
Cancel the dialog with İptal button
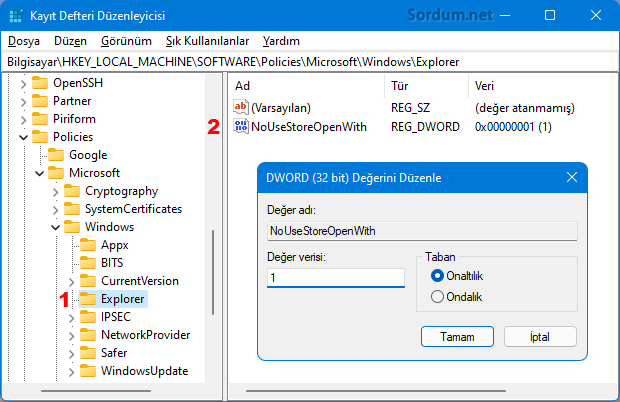coord(540,337)
